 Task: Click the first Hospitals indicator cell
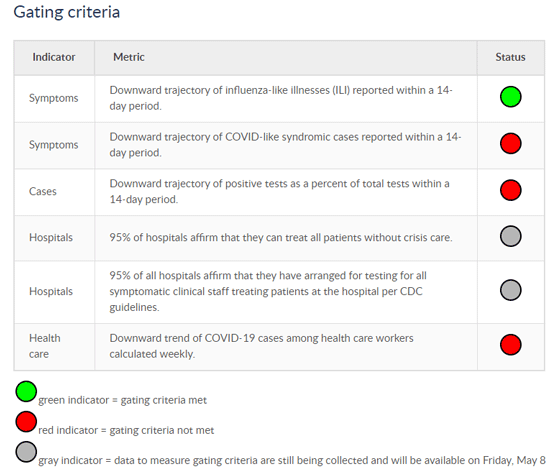pos(54,238)
